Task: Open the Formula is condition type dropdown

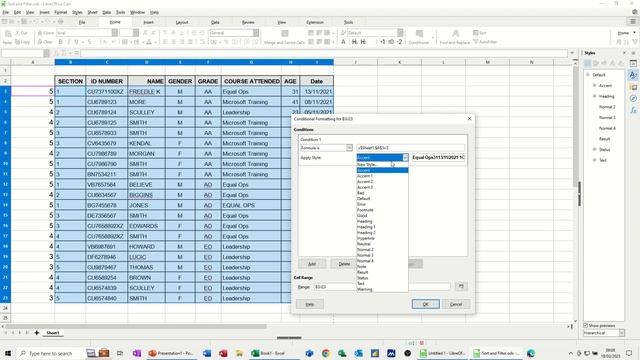Action: pos(349,148)
